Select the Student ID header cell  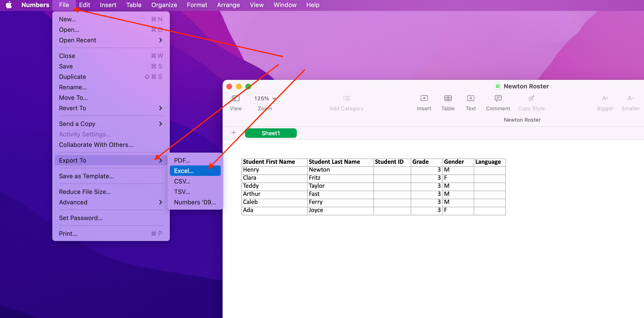[392, 162]
